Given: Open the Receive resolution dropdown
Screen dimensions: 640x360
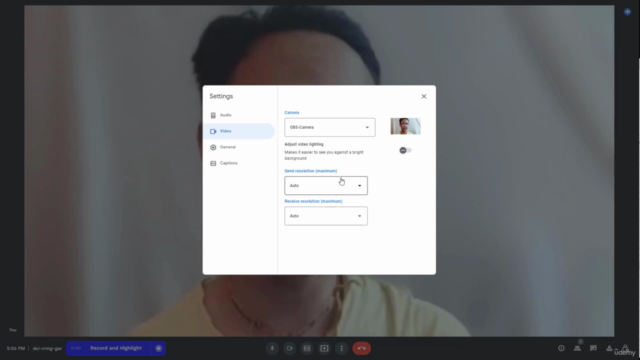Looking at the screenshot, I should point(326,216).
